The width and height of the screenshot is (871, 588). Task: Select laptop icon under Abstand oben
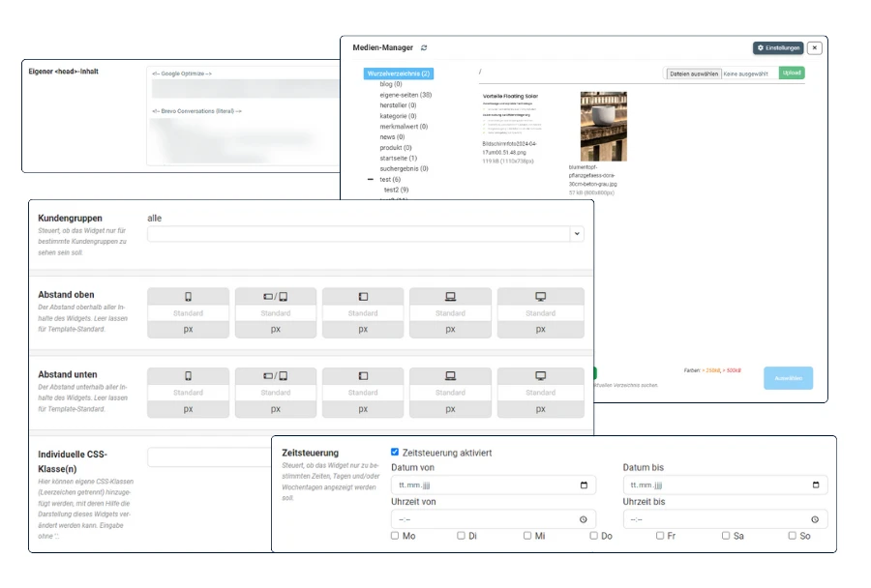450,296
